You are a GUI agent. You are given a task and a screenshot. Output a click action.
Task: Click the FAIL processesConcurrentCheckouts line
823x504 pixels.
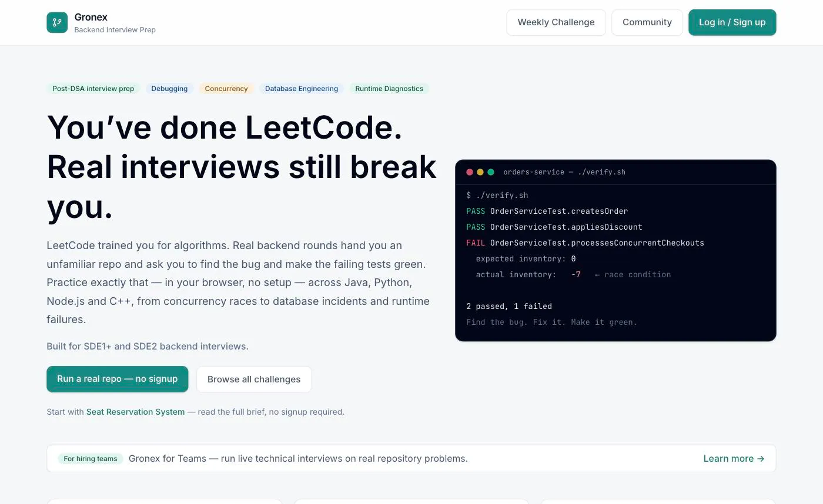(x=585, y=243)
